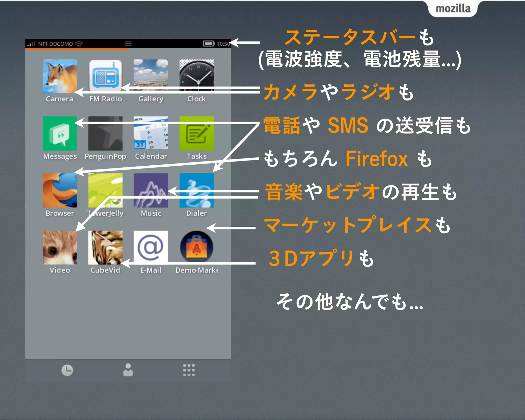
Task: Launch the Dialer app
Action: click(x=197, y=191)
